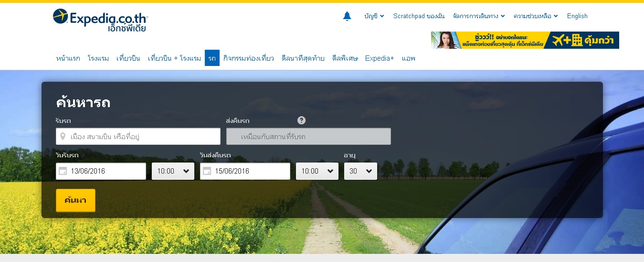Switch the site language to English
The height and width of the screenshot is (262, 644).
click(577, 16)
